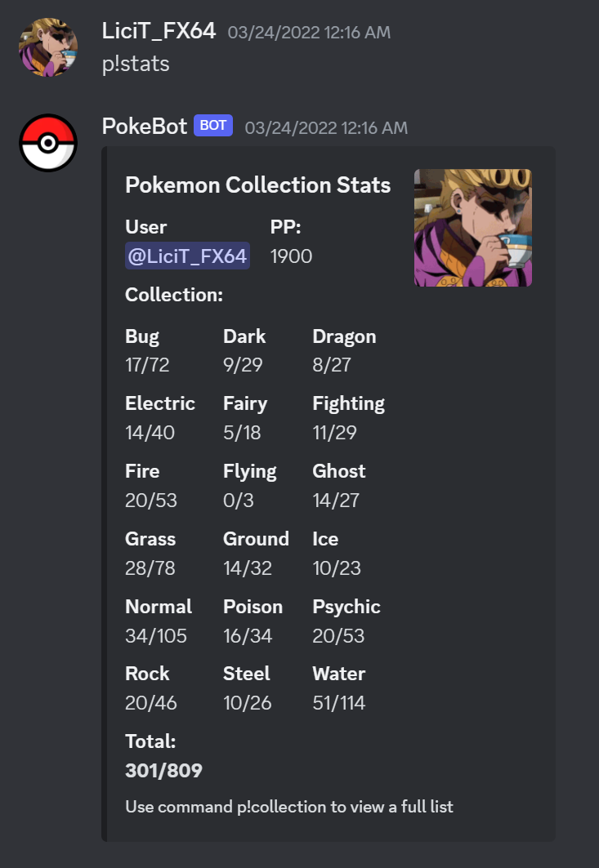Click the timestamp on LiciT_FX64's message
The height and width of the screenshot is (868, 599).
[x=308, y=32]
